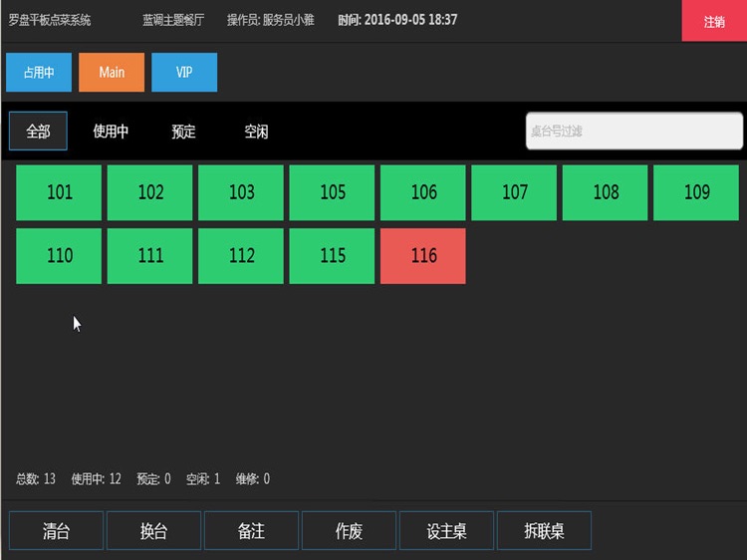Open the VIP area

[x=184, y=72]
